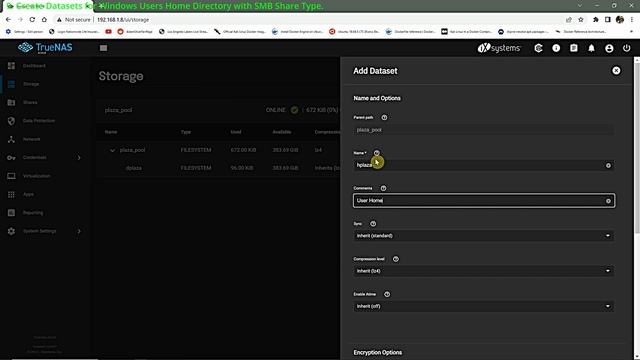Open Virtualization in the sidebar
Screen dimensions: 640x360
coord(36,176)
